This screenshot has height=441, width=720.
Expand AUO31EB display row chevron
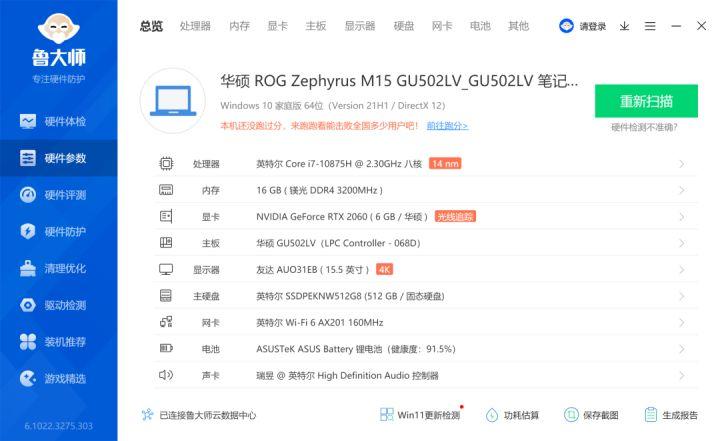click(x=681, y=269)
